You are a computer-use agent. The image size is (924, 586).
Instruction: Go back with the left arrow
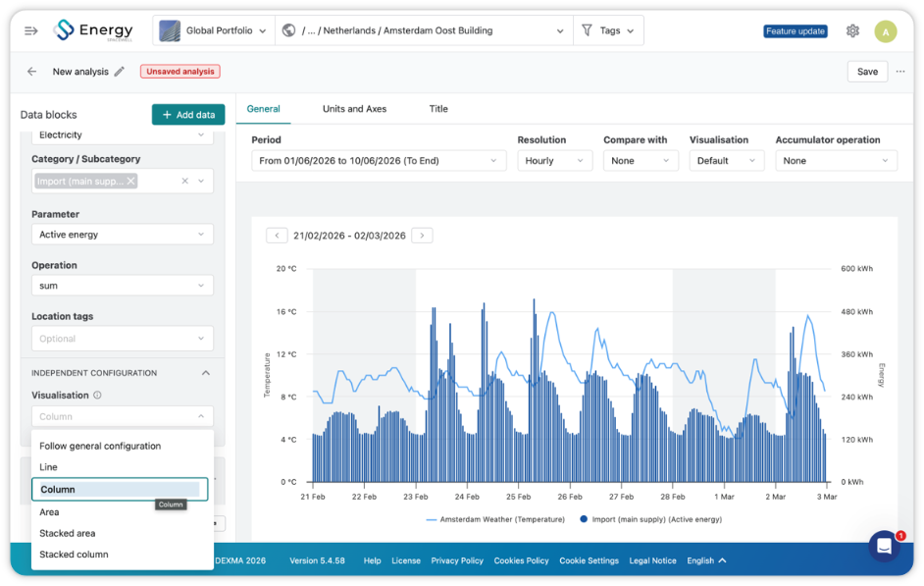pyautogui.click(x=31, y=72)
